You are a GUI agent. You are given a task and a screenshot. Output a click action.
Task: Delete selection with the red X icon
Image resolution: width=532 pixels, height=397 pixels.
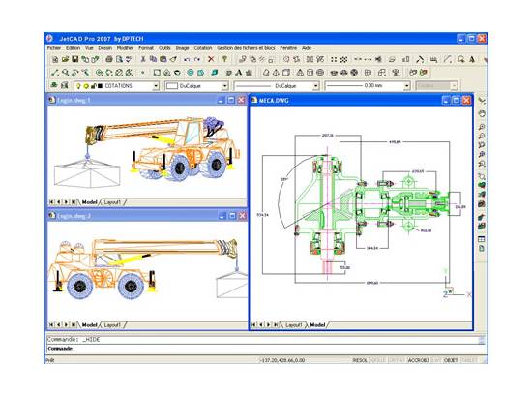point(211,59)
